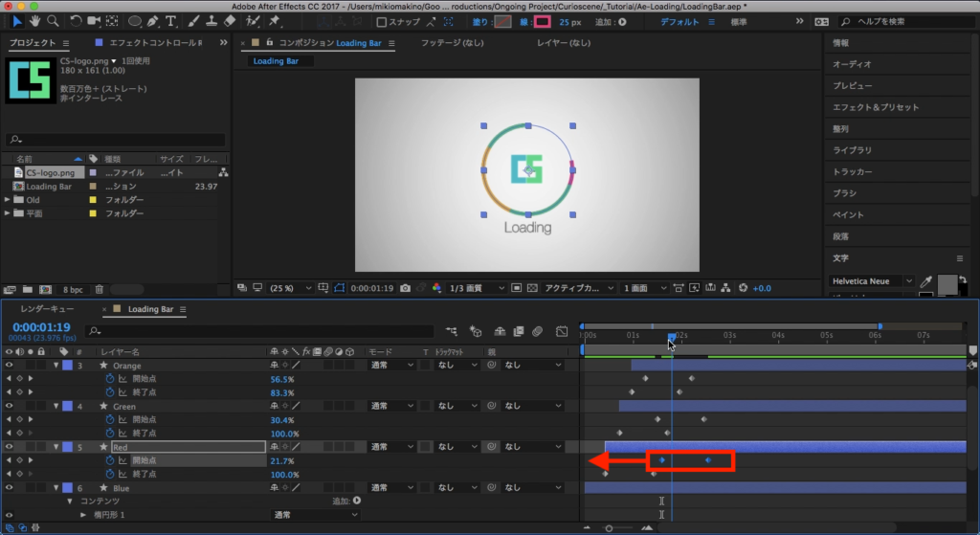Image resolution: width=980 pixels, height=535 pixels.
Task: Click the 0:00:01:19 timecode in the timeline
Action: tap(40, 326)
